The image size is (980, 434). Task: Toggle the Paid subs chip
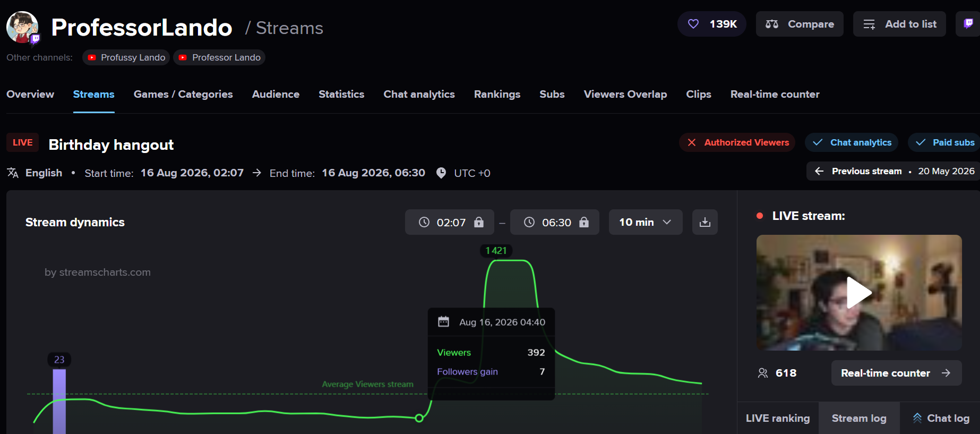click(x=944, y=142)
